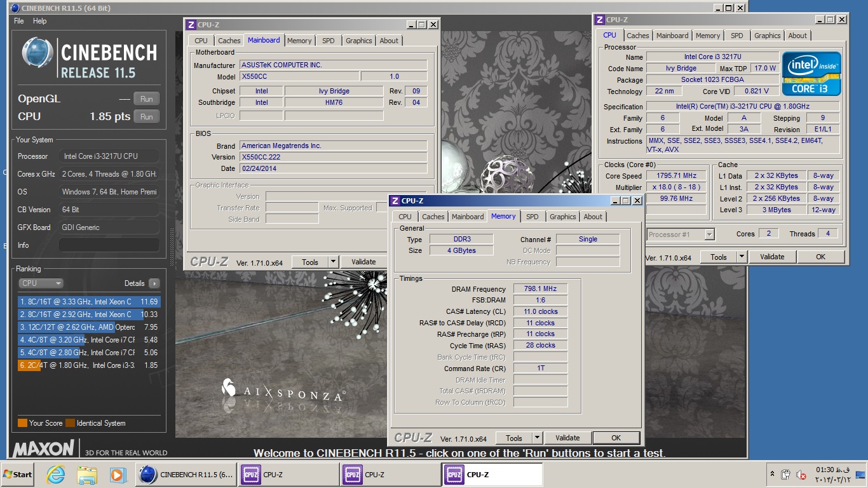Open Mainboard tab in processor CPU-Z window
The image size is (868, 488).
[x=672, y=36]
